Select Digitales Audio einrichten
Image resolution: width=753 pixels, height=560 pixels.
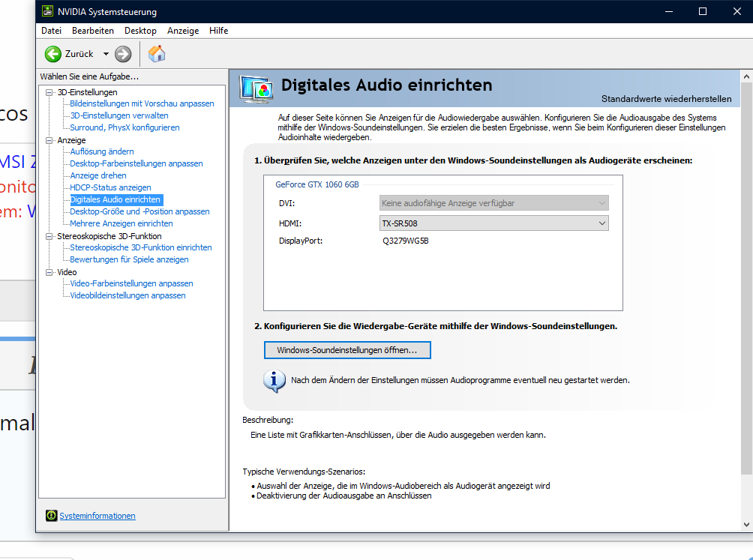115,199
